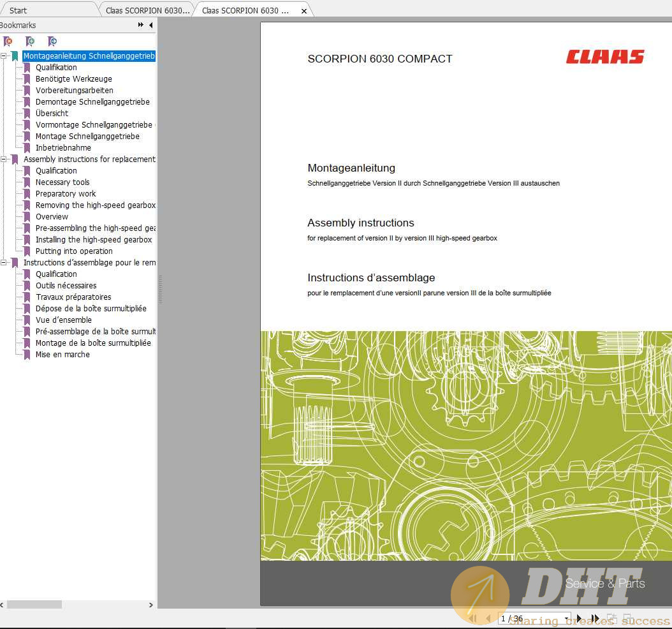The height and width of the screenshot is (629, 672).
Task: Click the Montageanleitung heading on the page
Action: coord(351,168)
